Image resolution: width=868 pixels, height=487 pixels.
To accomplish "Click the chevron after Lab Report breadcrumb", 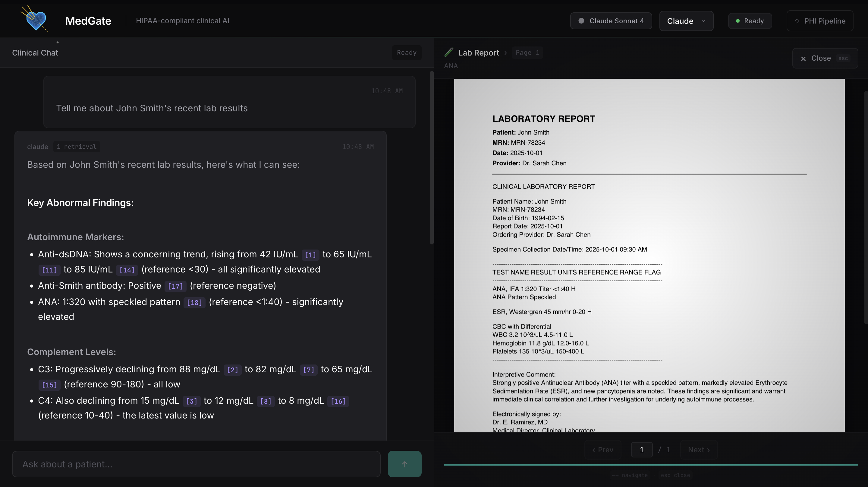I will tap(505, 53).
